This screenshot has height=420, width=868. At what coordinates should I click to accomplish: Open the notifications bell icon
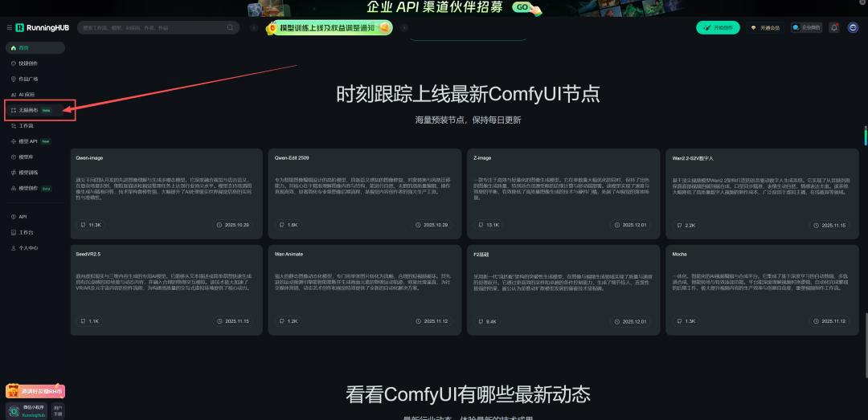(833, 27)
